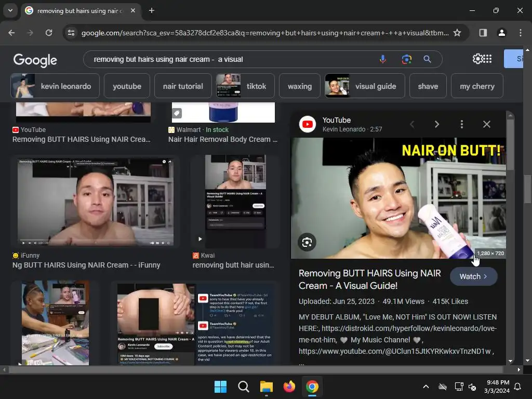Go forward in browser history
The width and height of the screenshot is (532, 399).
pos(30,33)
